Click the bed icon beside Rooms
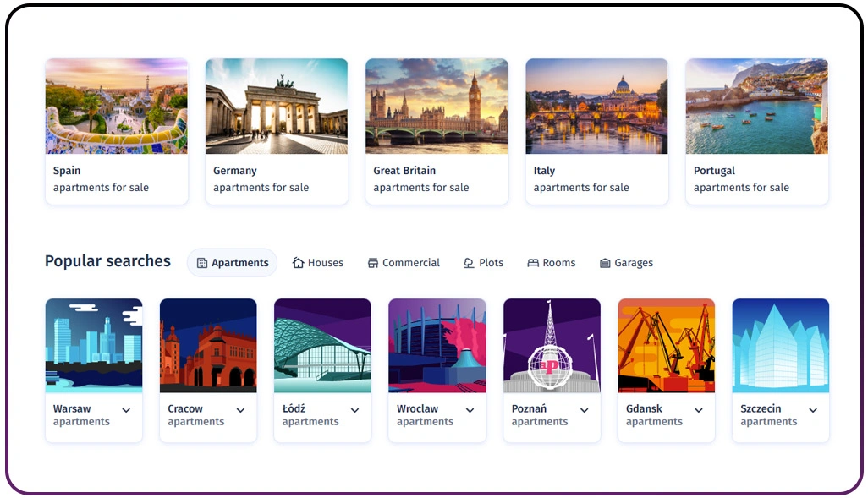This screenshot has height=498, width=868. click(x=533, y=263)
